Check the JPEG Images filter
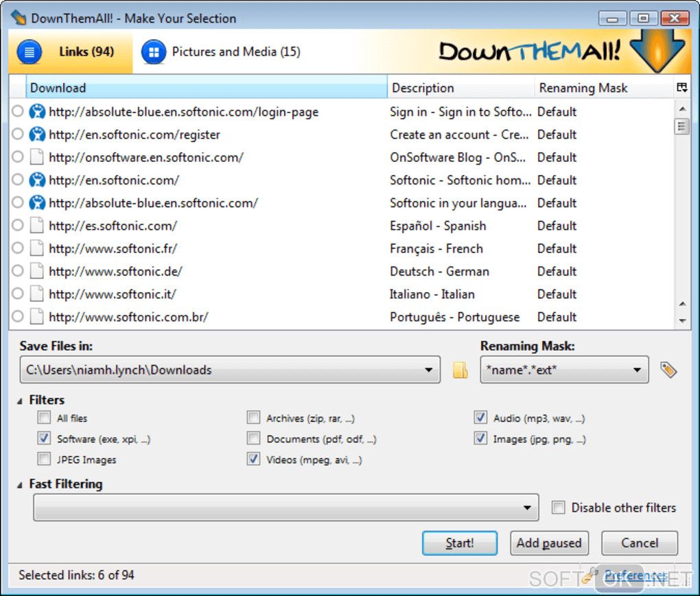700x596 pixels. 44,459
